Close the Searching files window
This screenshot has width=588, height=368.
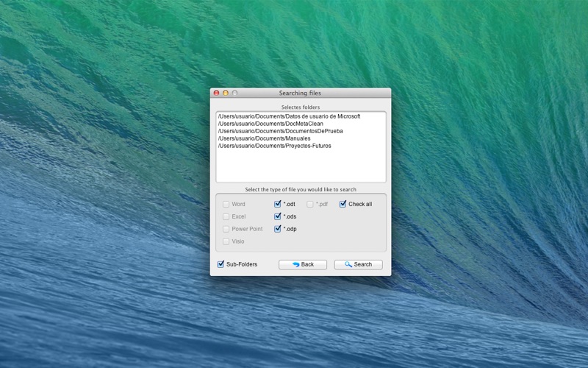[x=216, y=93]
